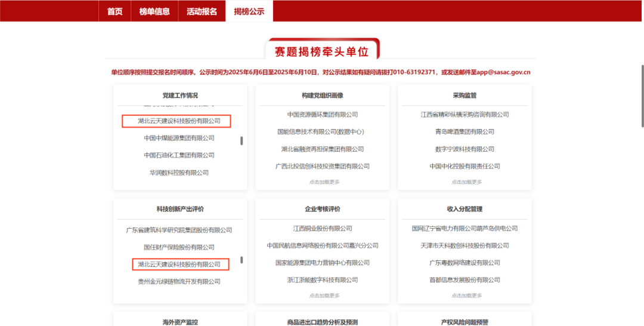The image size is (644, 326).
Task: Select 贵州金元绿链物流开发有限公司 entry
Action: point(179,282)
